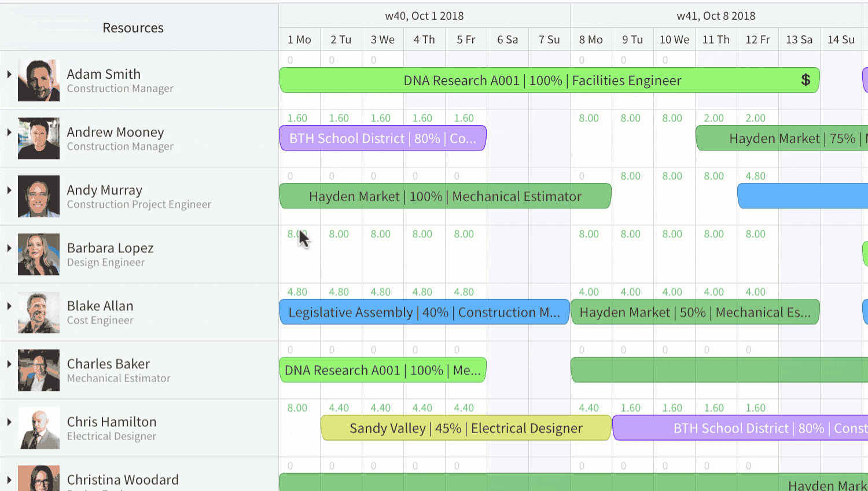Viewport: 868px width, 491px height.
Task: Click the w40, Oct 1 2018 header
Action: point(424,16)
